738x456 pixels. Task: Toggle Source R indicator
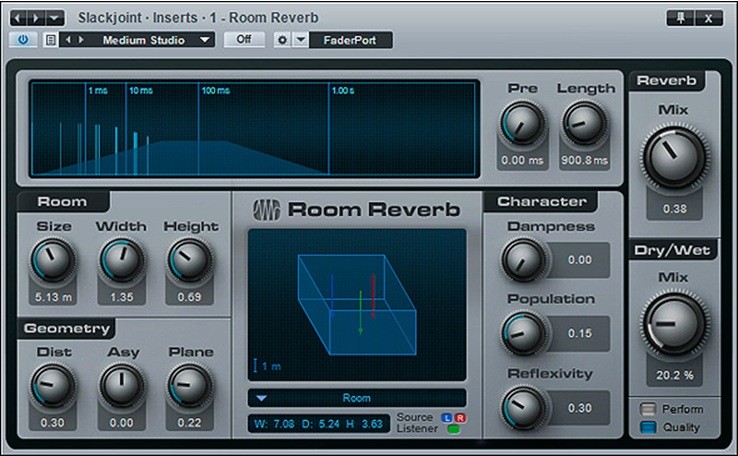point(460,417)
